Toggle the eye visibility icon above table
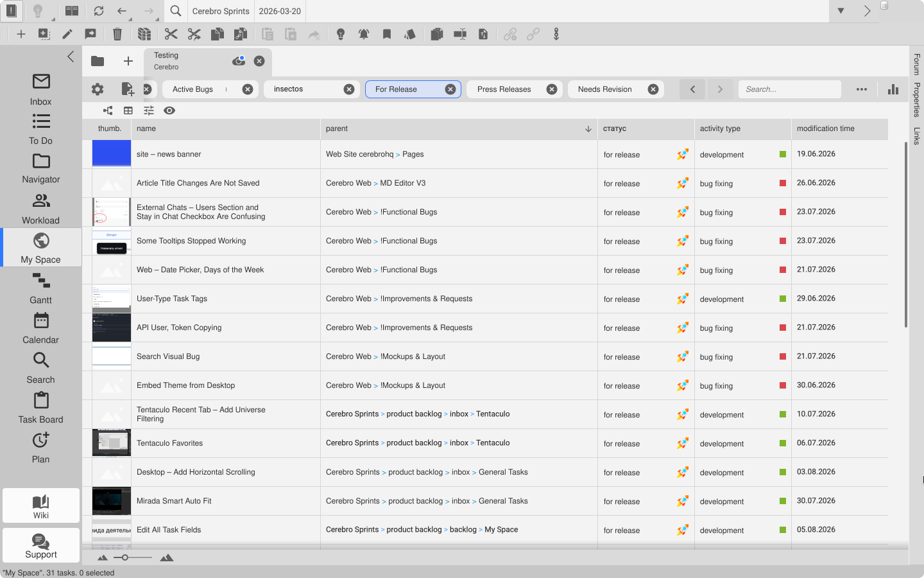Screen dimensions: 924x578 [169, 110]
